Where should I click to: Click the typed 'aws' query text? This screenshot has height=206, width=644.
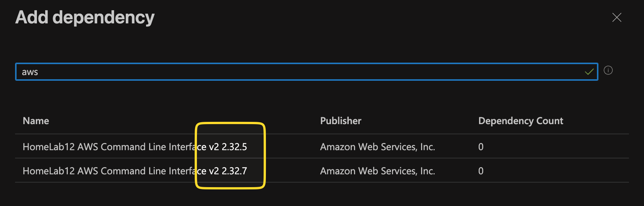coord(30,72)
